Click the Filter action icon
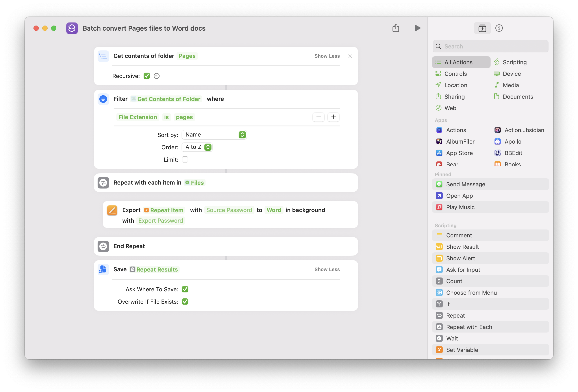The image size is (578, 392). point(103,99)
